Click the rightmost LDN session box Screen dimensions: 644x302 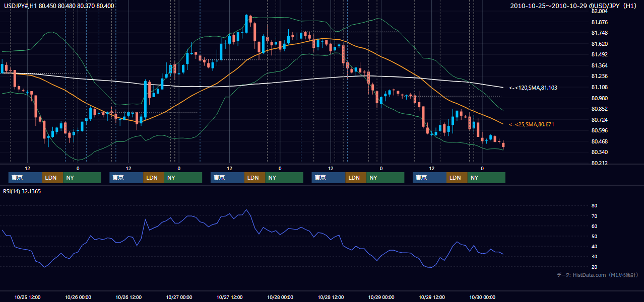coord(457,178)
